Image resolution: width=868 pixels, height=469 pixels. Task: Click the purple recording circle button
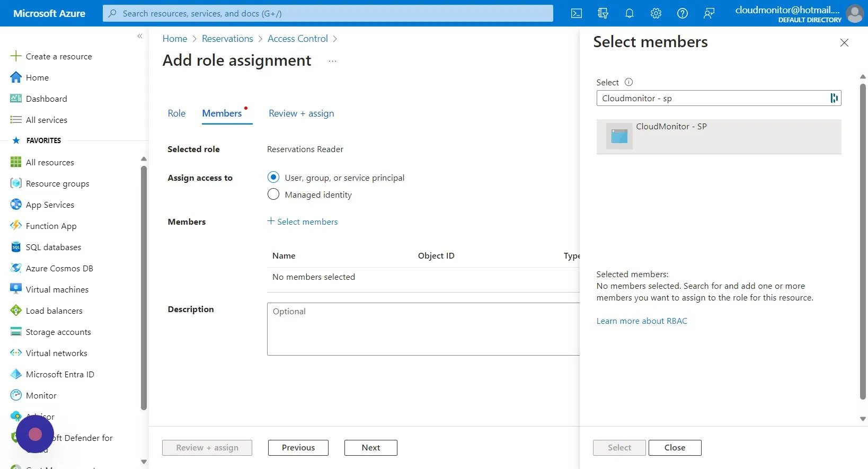[35, 435]
